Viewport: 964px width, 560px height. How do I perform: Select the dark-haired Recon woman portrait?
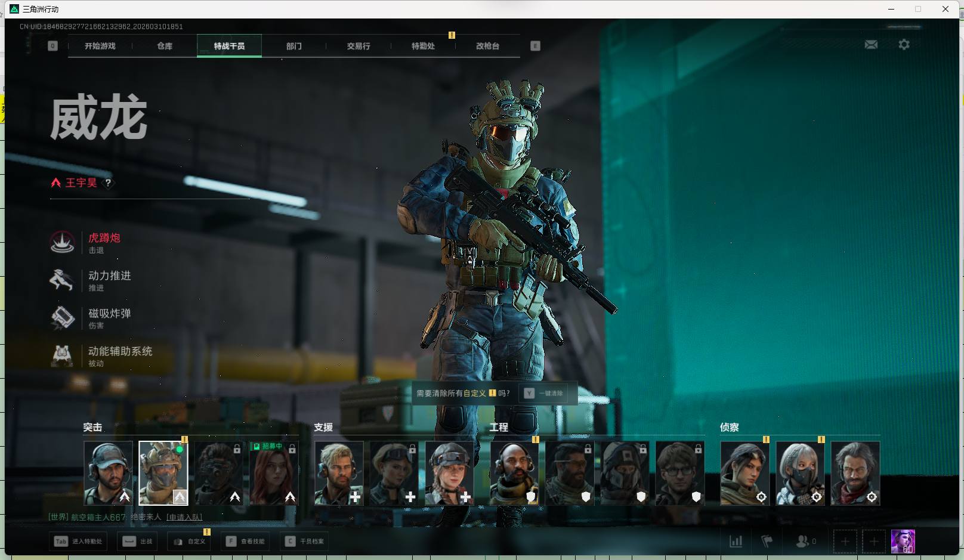click(745, 474)
